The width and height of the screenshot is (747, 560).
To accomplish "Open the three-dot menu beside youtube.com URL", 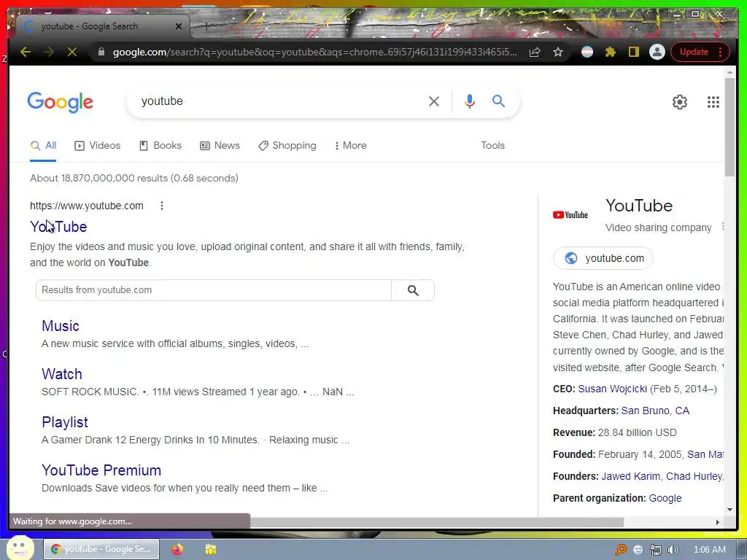I will click(x=162, y=206).
